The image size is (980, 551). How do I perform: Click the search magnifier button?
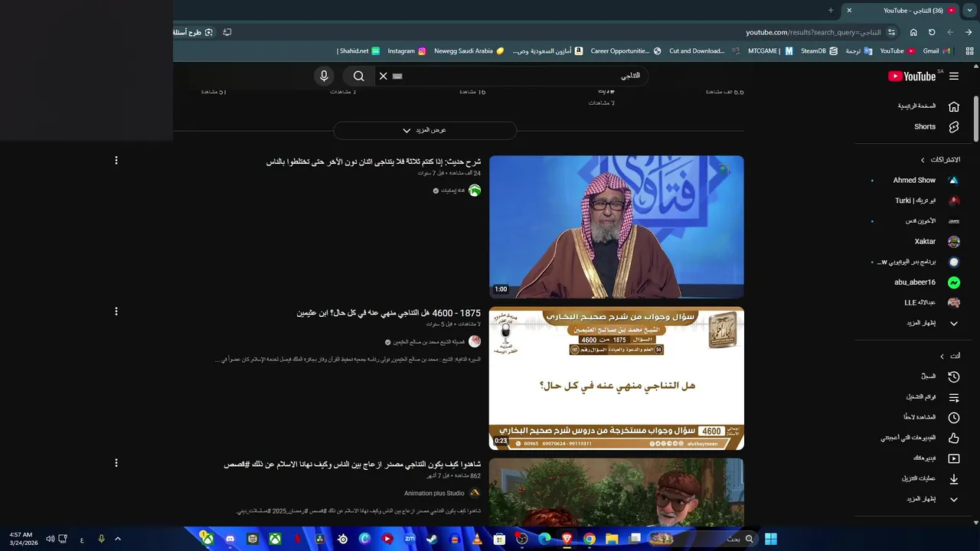click(x=358, y=76)
